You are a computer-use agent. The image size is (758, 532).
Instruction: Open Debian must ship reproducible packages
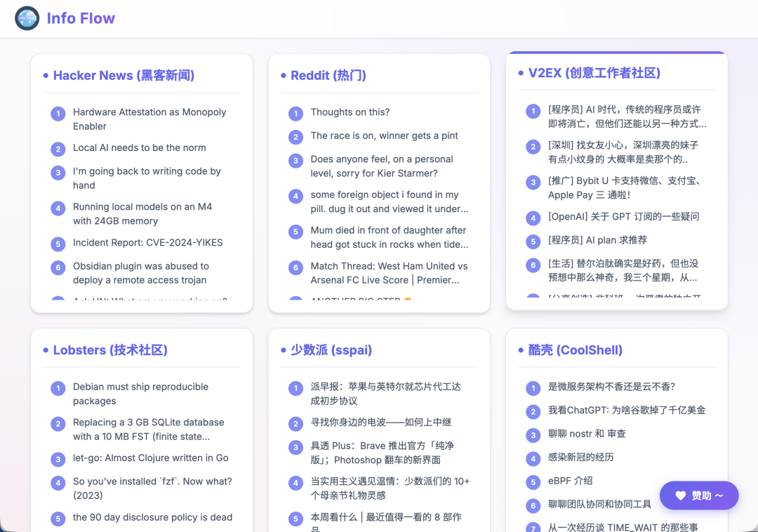click(140, 394)
